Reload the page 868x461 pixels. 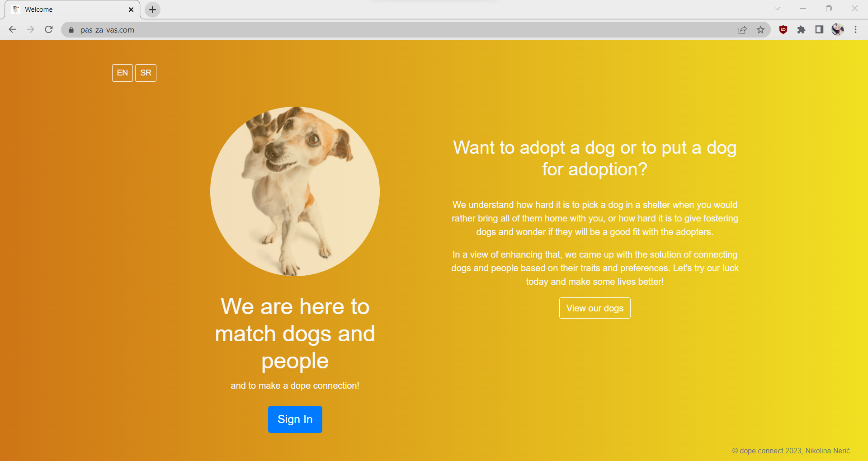48,29
